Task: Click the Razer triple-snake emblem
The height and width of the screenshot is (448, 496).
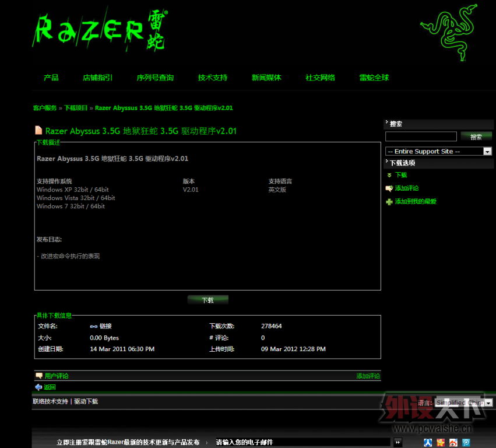Action: 449,32
